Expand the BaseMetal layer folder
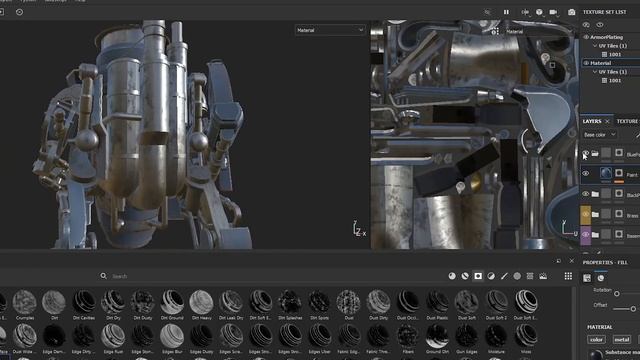Image resolution: width=640 pixels, height=360 pixels. (x=595, y=235)
